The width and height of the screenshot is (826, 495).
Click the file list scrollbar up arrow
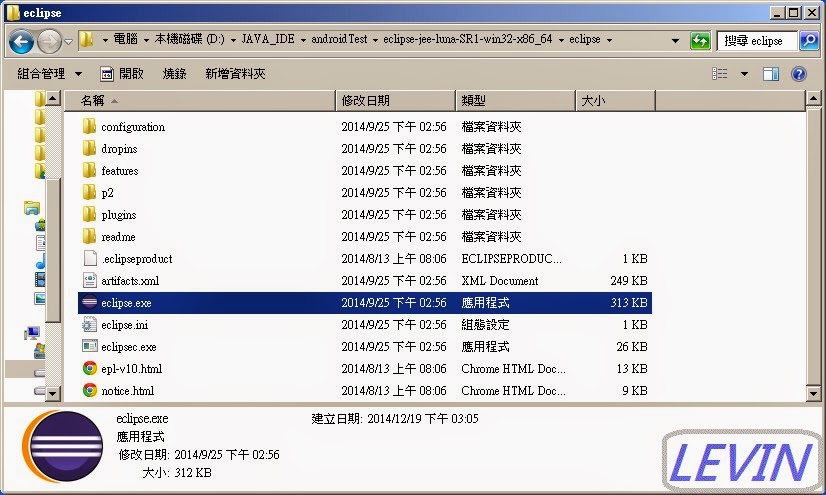[x=813, y=98]
